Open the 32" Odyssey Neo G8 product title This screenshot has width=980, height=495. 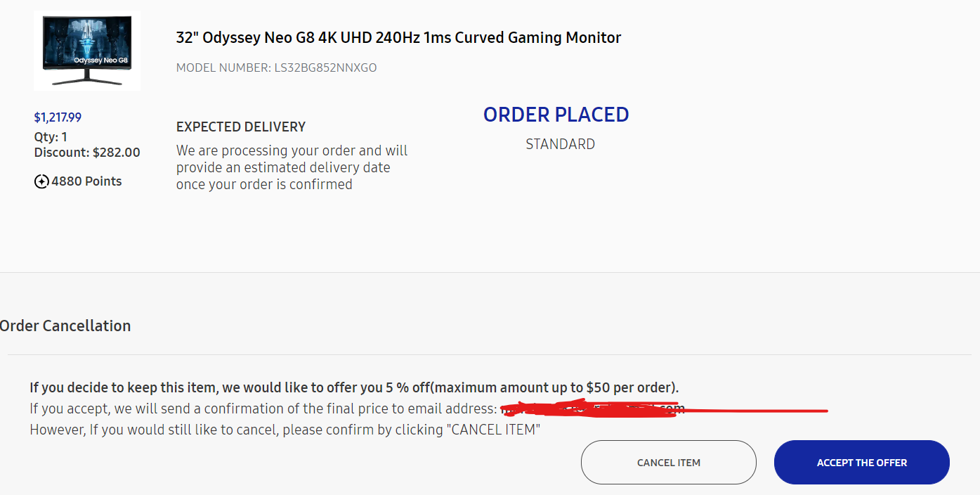[x=398, y=37]
